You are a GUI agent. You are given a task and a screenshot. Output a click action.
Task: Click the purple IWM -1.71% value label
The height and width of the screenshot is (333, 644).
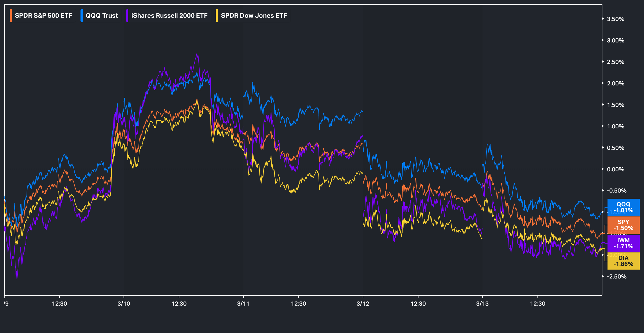pyautogui.click(x=623, y=243)
